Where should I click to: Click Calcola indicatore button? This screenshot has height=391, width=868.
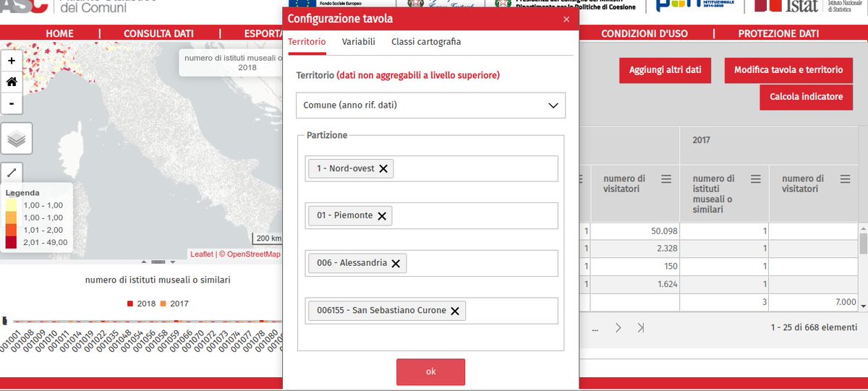pos(806,97)
